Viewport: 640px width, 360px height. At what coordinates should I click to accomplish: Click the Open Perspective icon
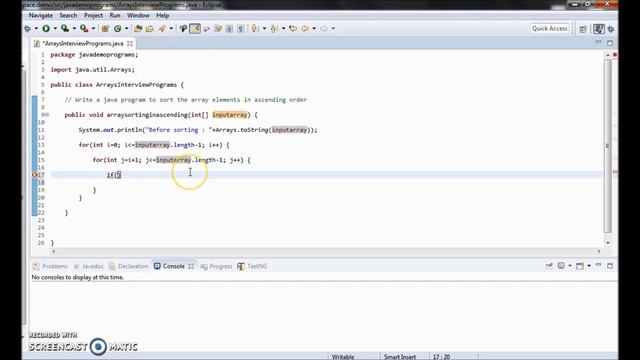tap(583, 29)
